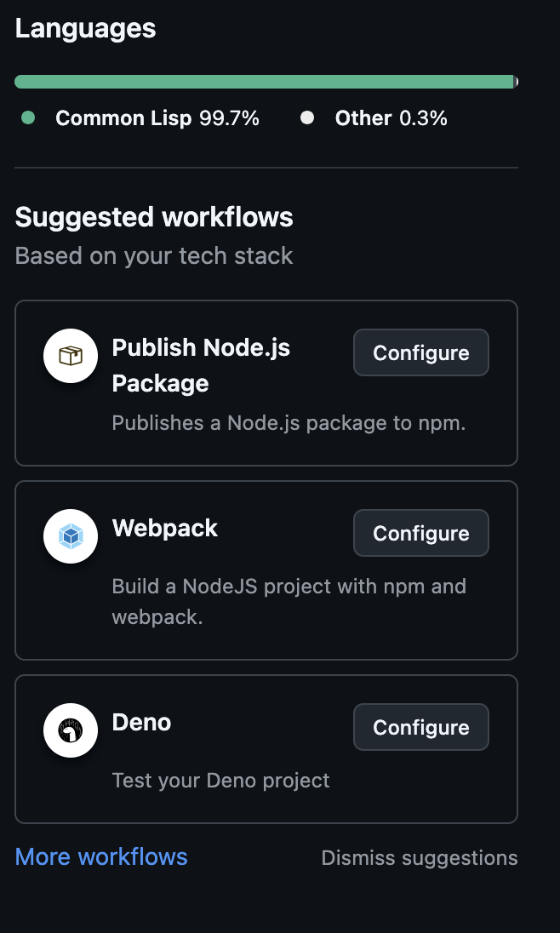
Task: Click the Webpack cube logo icon
Action: click(71, 536)
